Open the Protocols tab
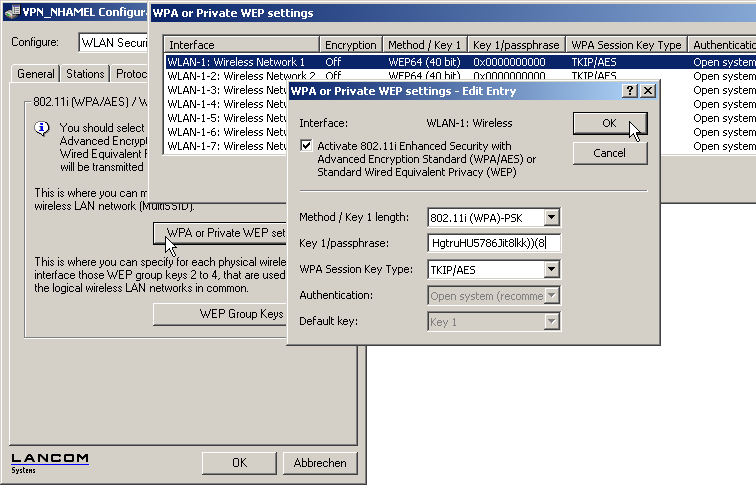The width and height of the screenshot is (756, 485). point(130,74)
